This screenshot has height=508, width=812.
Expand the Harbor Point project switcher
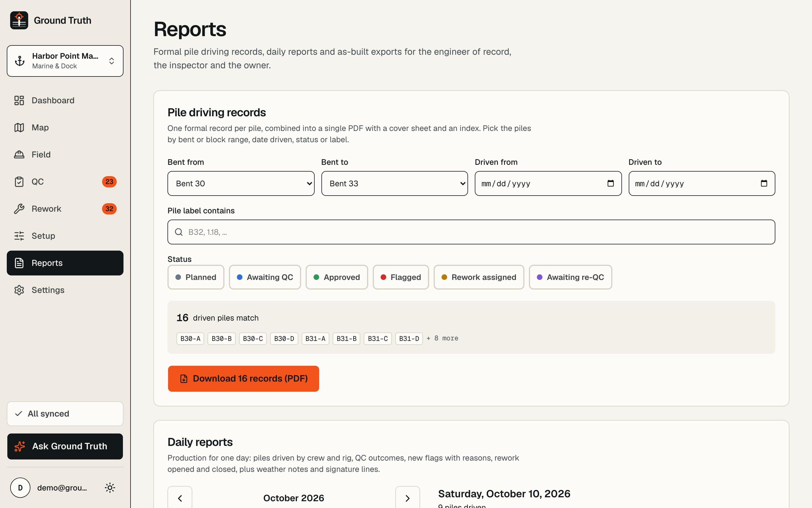coord(65,61)
